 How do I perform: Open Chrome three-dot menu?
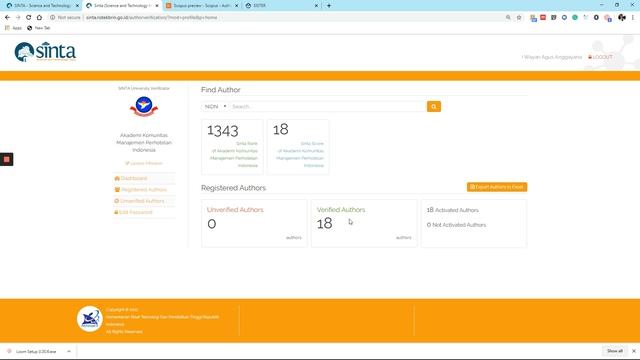click(x=633, y=18)
